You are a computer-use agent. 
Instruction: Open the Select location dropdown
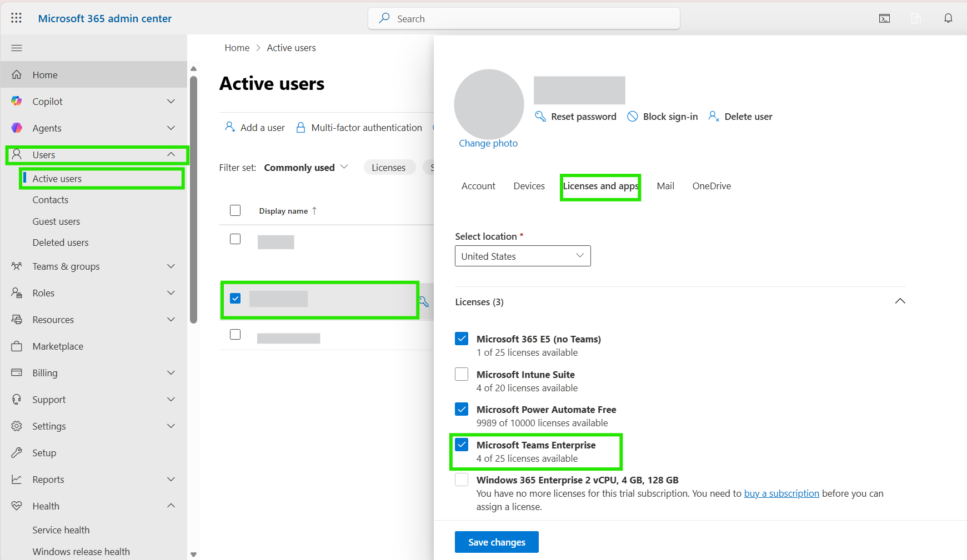[523, 256]
